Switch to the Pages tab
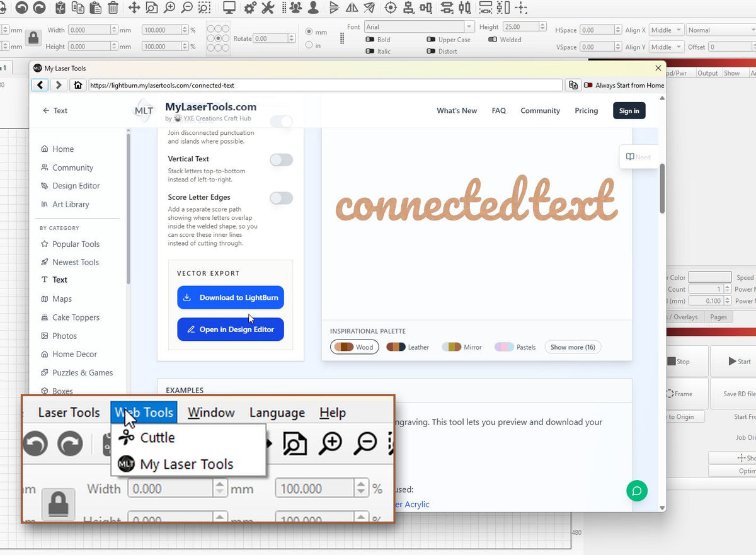This screenshot has height=555, width=756. [x=719, y=317]
